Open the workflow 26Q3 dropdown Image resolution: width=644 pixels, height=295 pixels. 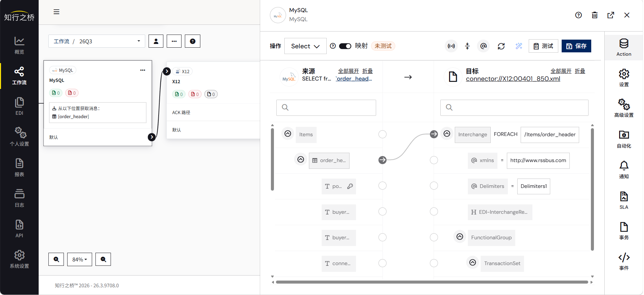click(x=97, y=41)
